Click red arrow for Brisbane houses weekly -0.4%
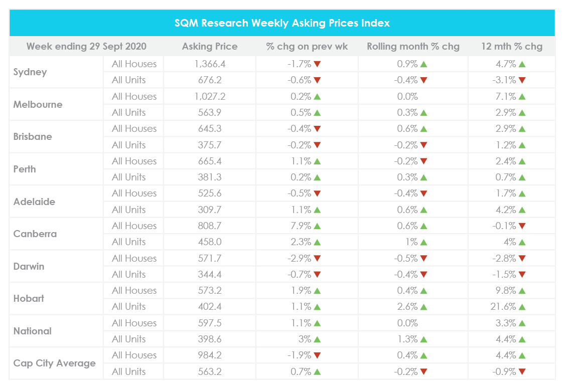Screen dimensions: 564x392 317,129
